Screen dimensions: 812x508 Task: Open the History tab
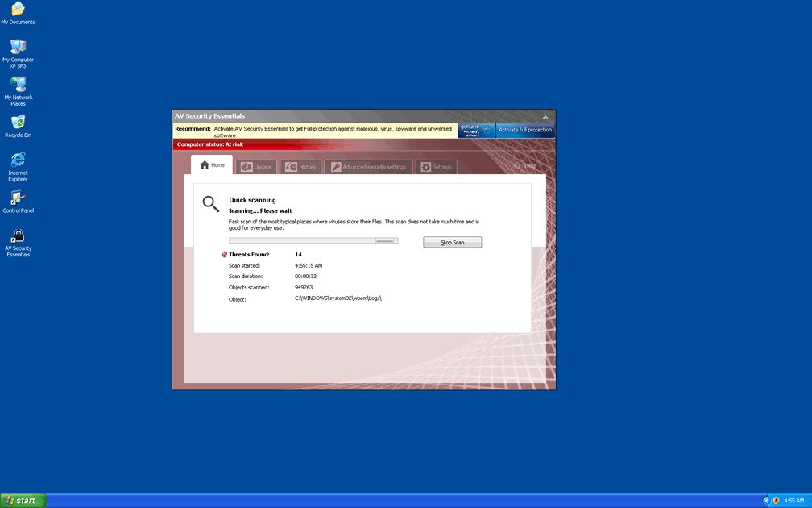[301, 167]
